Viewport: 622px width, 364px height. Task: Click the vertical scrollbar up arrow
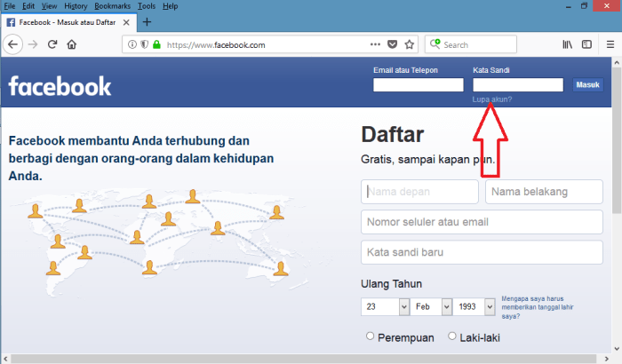[617, 63]
